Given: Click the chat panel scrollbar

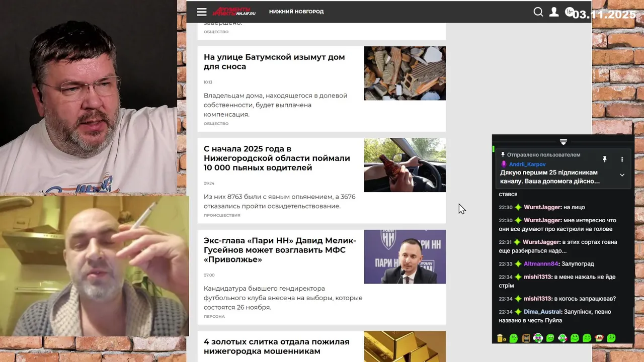Looking at the screenshot, I should (x=632, y=317).
